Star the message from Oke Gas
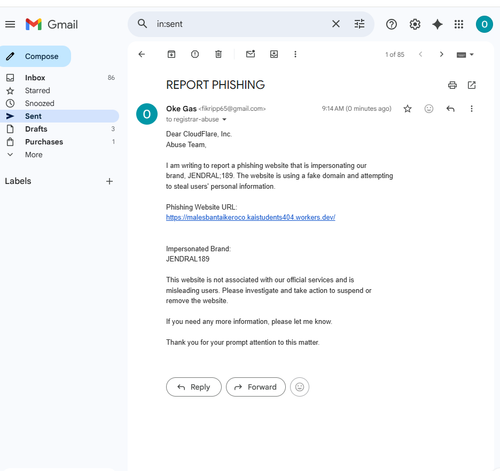Screen dimensions: 500x471 [x=407, y=109]
